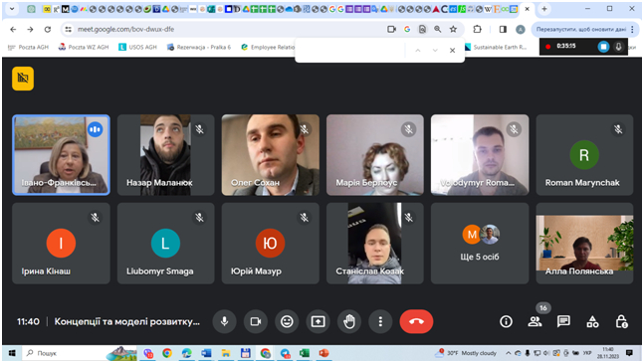Open Word from the taskbar

point(206,353)
